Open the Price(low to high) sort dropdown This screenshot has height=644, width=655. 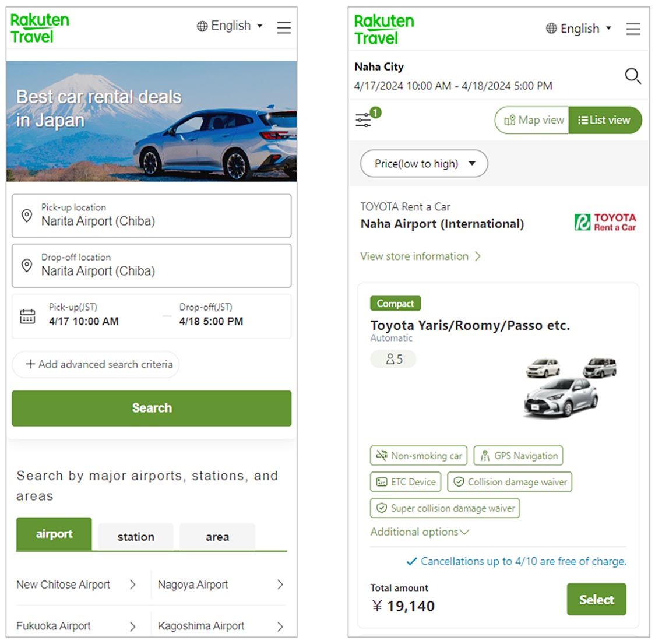(424, 164)
